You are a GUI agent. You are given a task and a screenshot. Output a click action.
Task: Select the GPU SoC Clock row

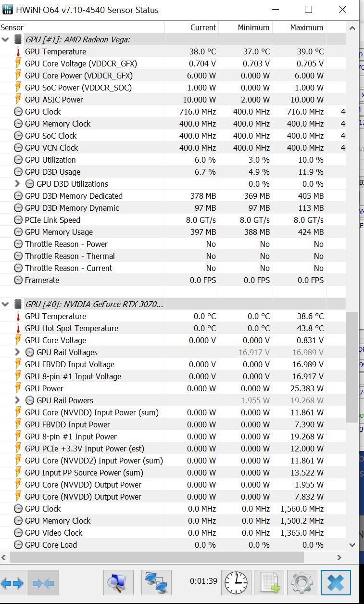pos(173,136)
